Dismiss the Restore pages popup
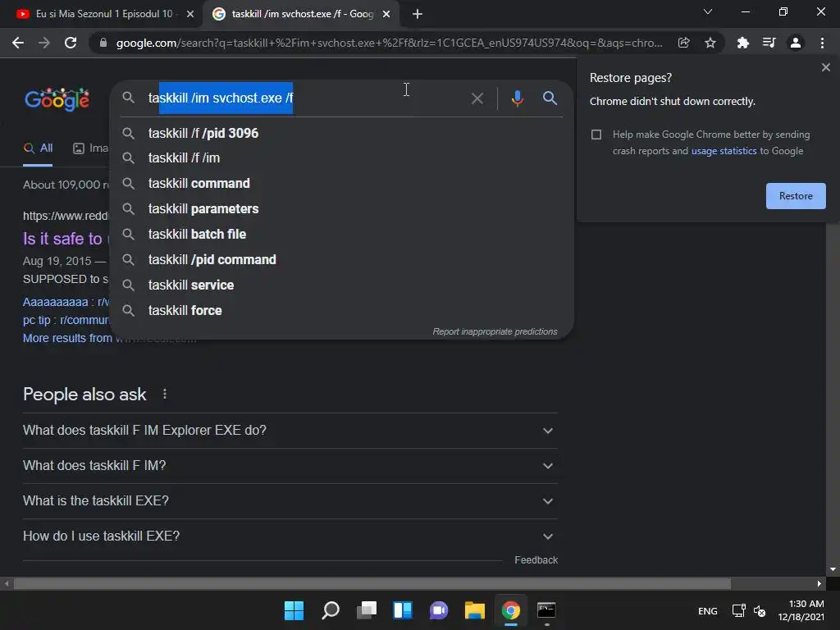Viewport: 840px width, 630px height. tap(825, 67)
